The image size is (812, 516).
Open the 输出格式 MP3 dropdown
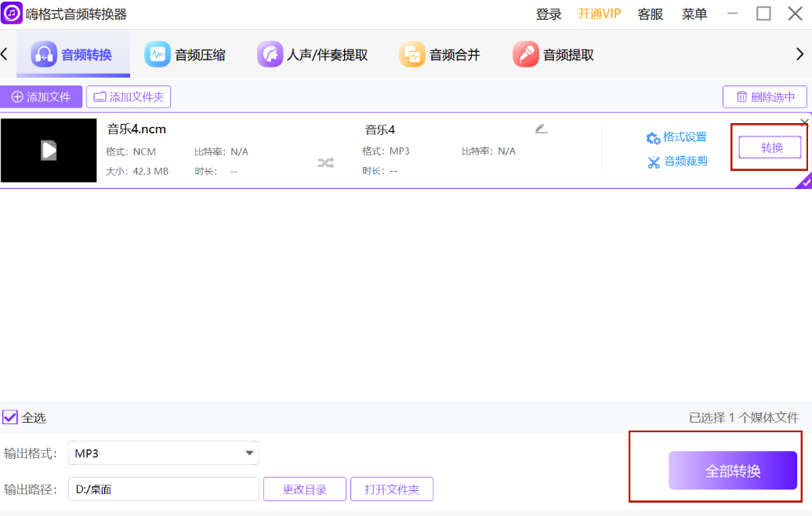(x=249, y=452)
